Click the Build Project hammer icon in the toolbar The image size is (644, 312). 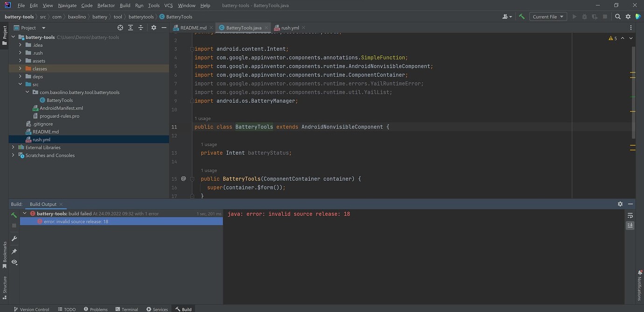click(x=521, y=16)
